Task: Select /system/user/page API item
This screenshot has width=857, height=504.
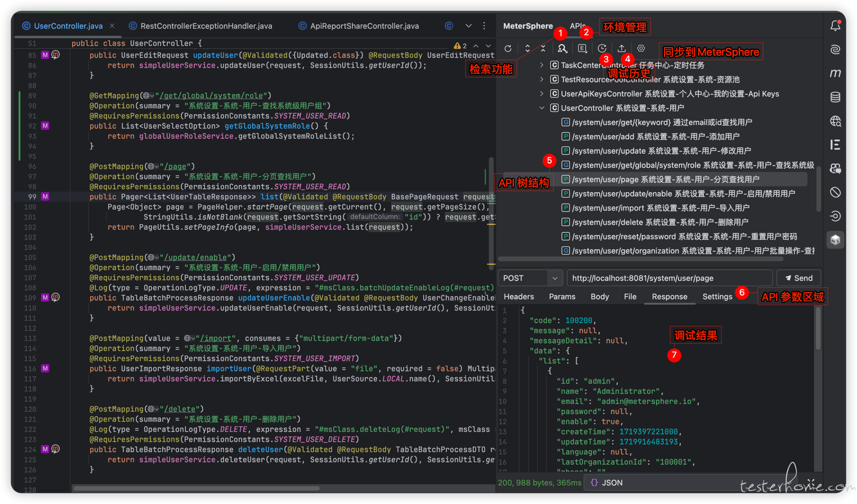Action: [x=660, y=179]
